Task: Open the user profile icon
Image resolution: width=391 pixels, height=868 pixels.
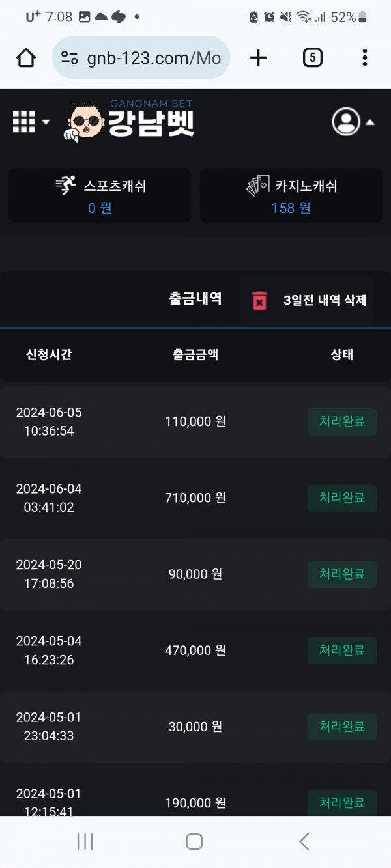Action: pyautogui.click(x=346, y=122)
